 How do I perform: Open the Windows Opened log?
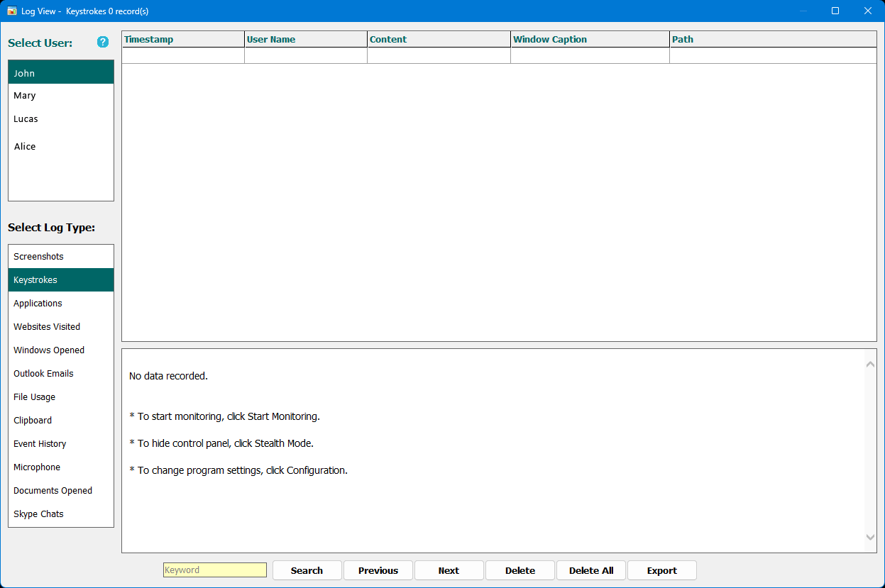click(x=61, y=350)
